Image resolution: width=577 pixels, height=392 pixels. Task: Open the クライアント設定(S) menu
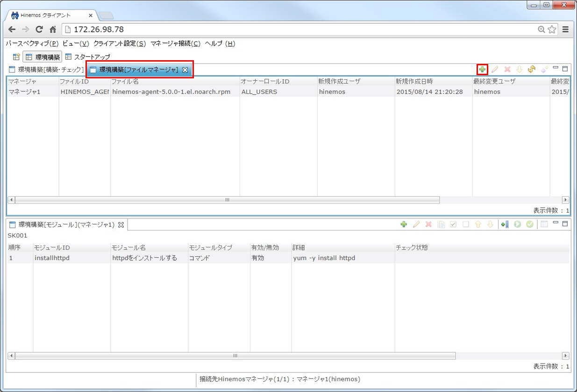pyautogui.click(x=120, y=43)
